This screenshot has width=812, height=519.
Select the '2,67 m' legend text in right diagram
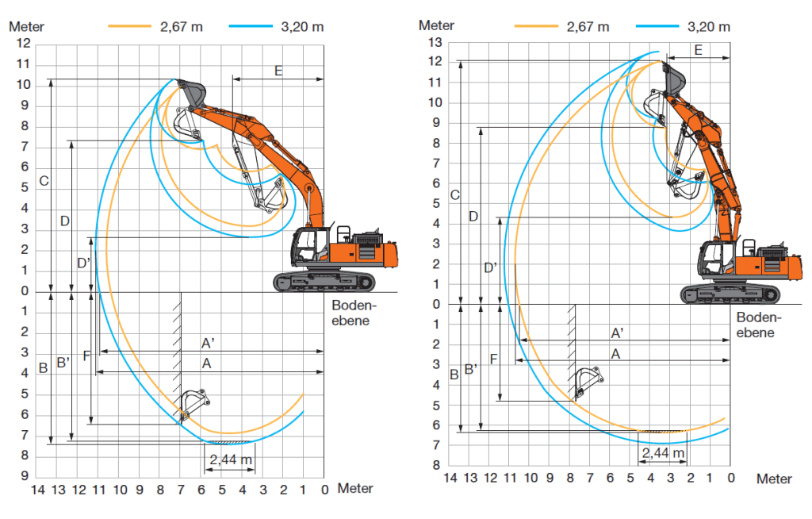click(588, 26)
